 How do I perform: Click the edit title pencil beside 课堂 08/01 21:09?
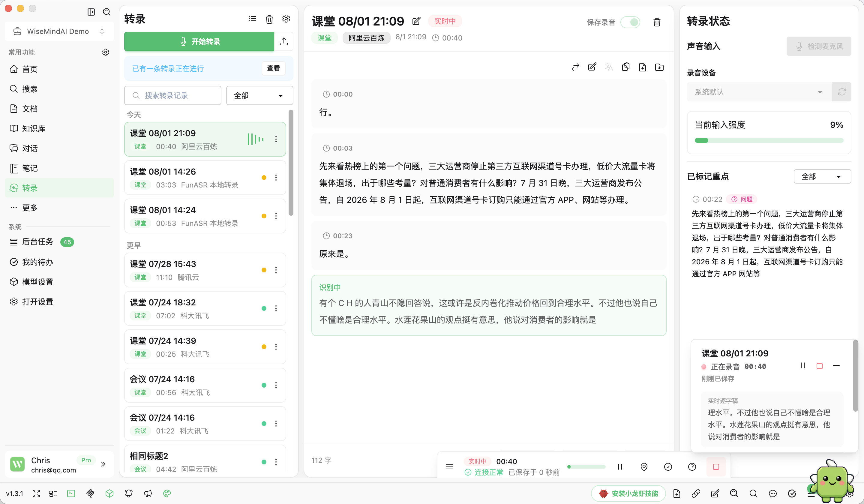point(416,21)
